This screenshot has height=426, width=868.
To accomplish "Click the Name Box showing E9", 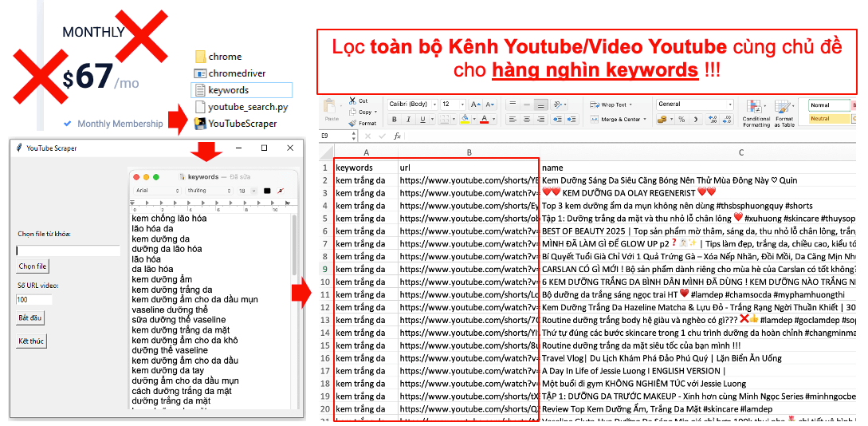I will (x=336, y=136).
